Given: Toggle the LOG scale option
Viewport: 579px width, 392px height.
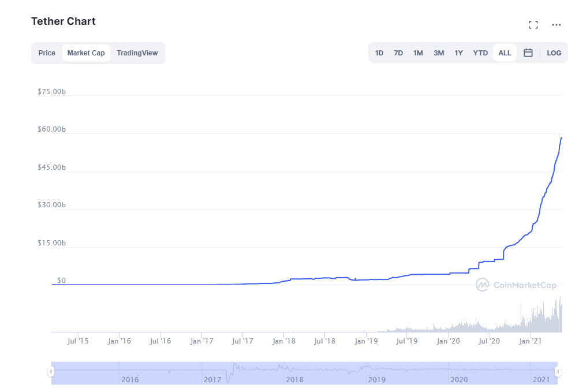Looking at the screenshot, I should [554, 53].
